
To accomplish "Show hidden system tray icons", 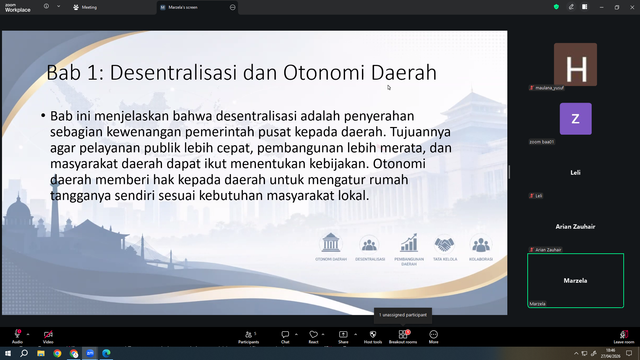I will tap(576, 353).
